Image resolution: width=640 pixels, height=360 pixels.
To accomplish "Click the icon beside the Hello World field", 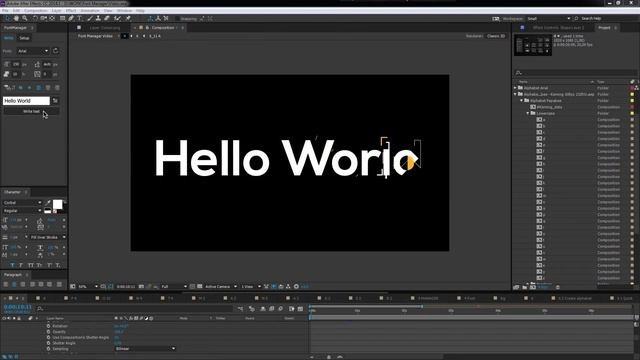I will pos(55,101).
